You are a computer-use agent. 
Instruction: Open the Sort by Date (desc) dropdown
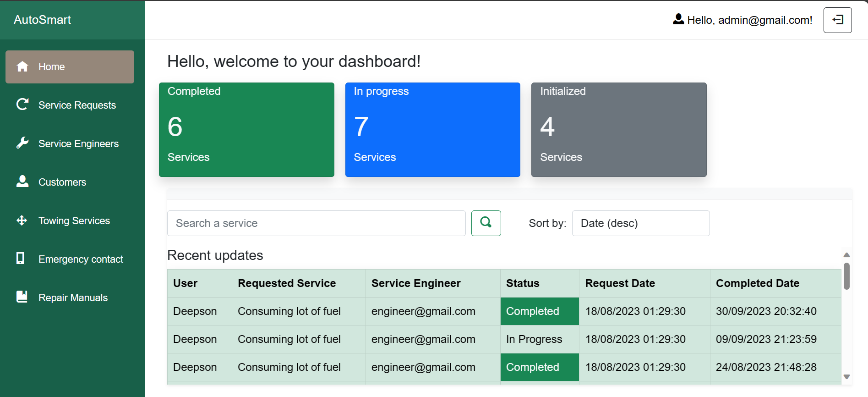tap(641, 223)
